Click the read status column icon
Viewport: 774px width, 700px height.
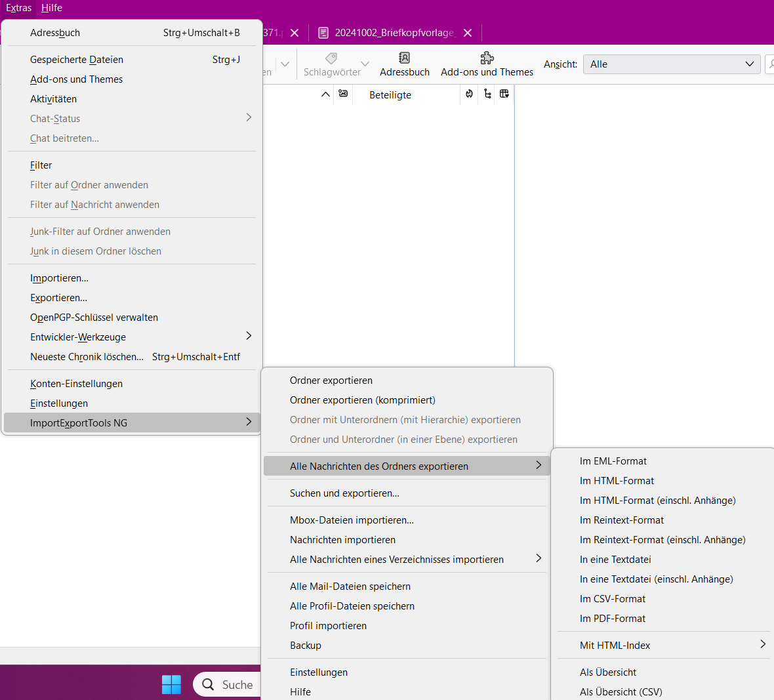click(343, 94)
